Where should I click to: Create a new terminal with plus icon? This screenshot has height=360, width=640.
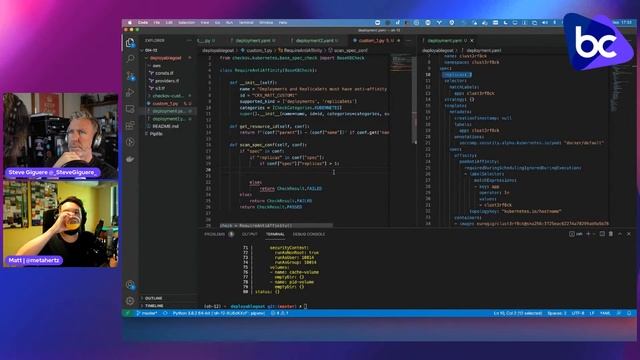588,234
